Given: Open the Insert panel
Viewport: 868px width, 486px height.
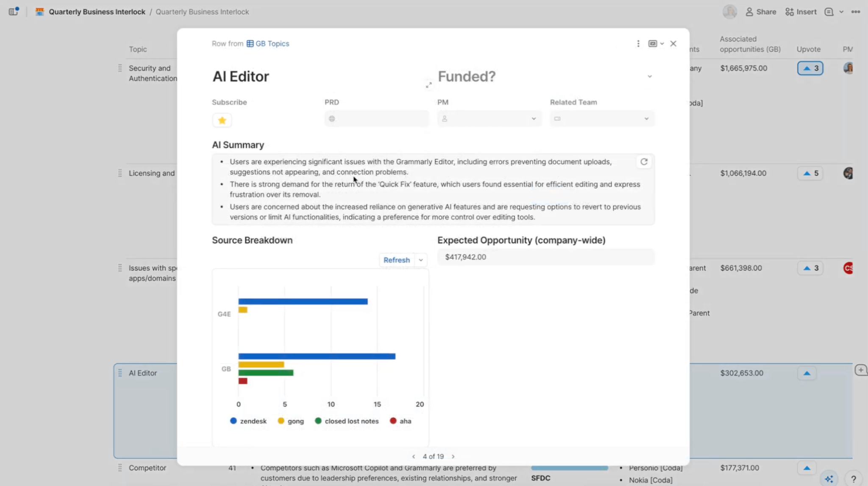Looking at the screenshot, I should 800,11.
